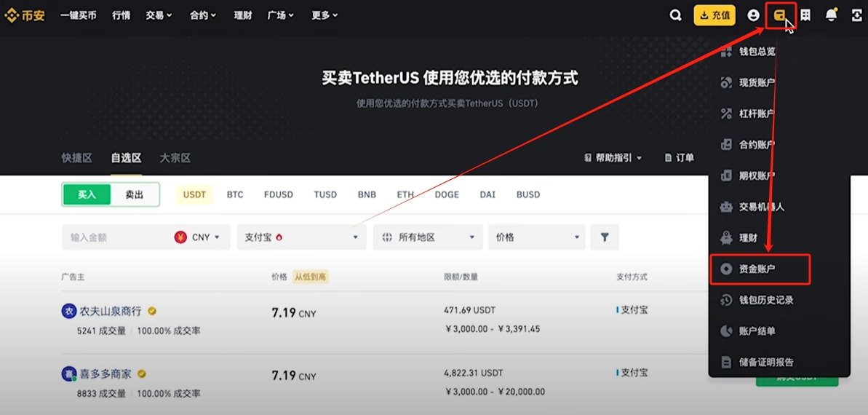The image size is (868, 415).
Task: Click 农夫山泉商行 avatar icon
Action: (x=68, y=311)
